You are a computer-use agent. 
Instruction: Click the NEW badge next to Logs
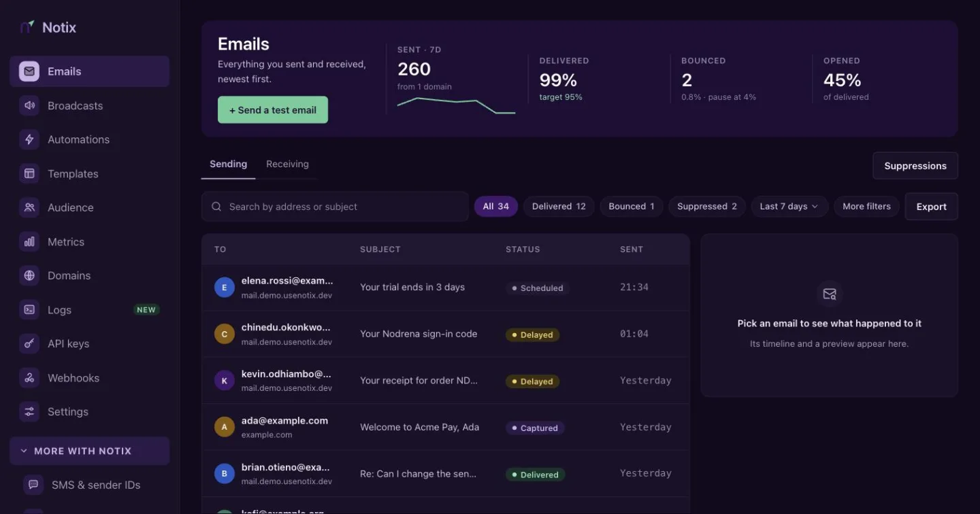click(x=146, y=310)
